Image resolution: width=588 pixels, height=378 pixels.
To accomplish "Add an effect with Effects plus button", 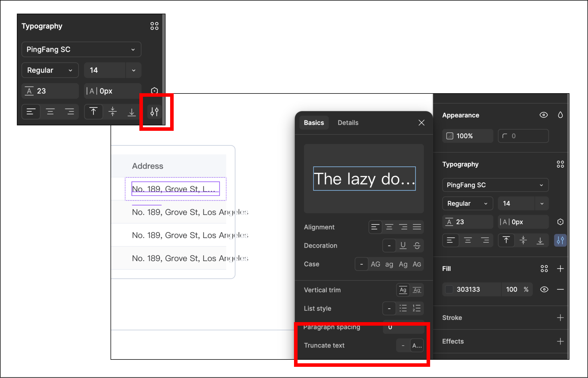I will pyautogui.click(x=560, y=341).
